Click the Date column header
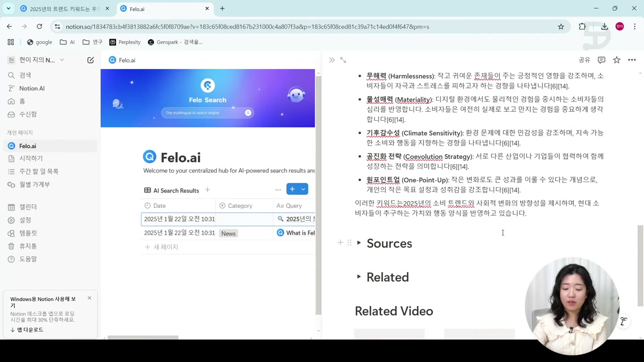The image size is (644, 362). [x=178, y=205]
